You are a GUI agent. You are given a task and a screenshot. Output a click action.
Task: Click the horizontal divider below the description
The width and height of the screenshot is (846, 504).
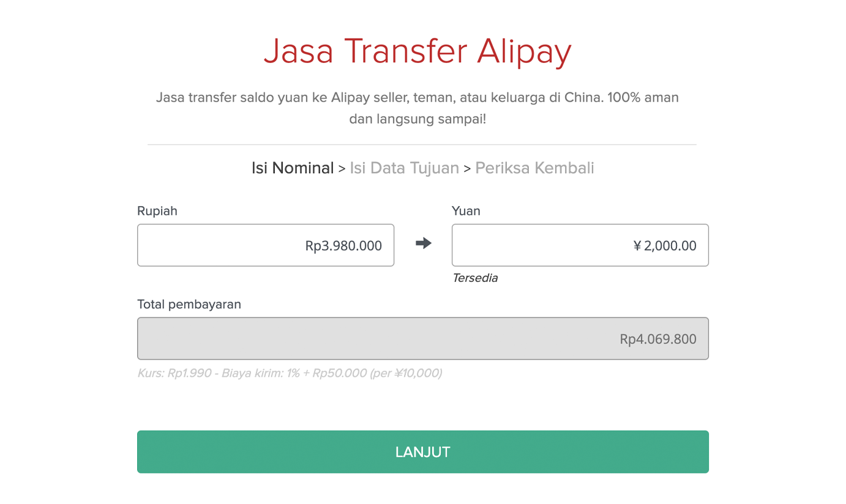point(422,145)
